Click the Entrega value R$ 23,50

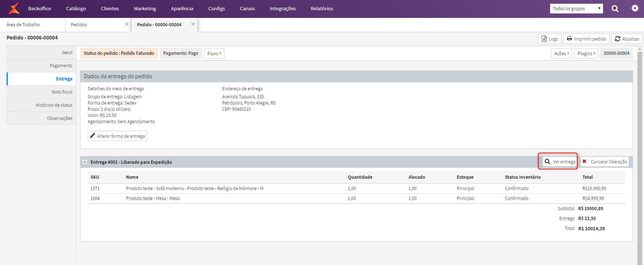coord(587,219)
